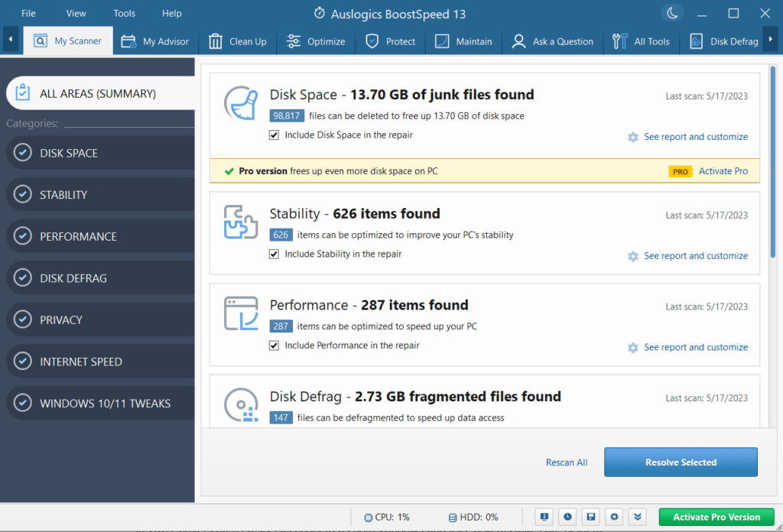Click the monitor alert icon in status bar
Viewport: 783px width, 532px height.
(x=544, y=517)
